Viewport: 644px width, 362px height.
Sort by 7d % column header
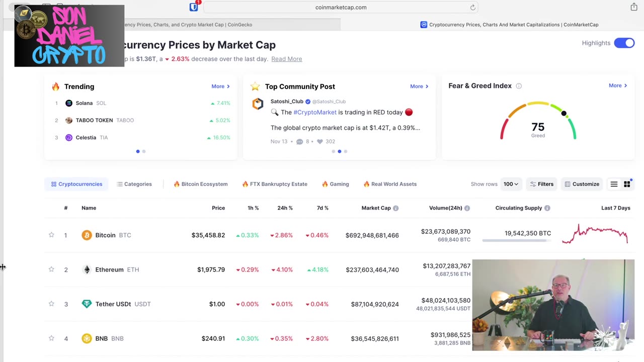pyautogui.click(x=323, y=208)
